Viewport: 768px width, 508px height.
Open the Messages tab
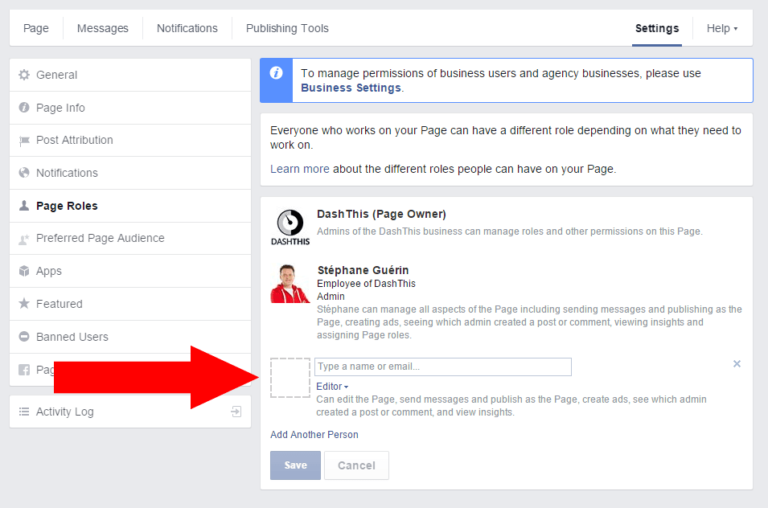[x=102, y=28]
